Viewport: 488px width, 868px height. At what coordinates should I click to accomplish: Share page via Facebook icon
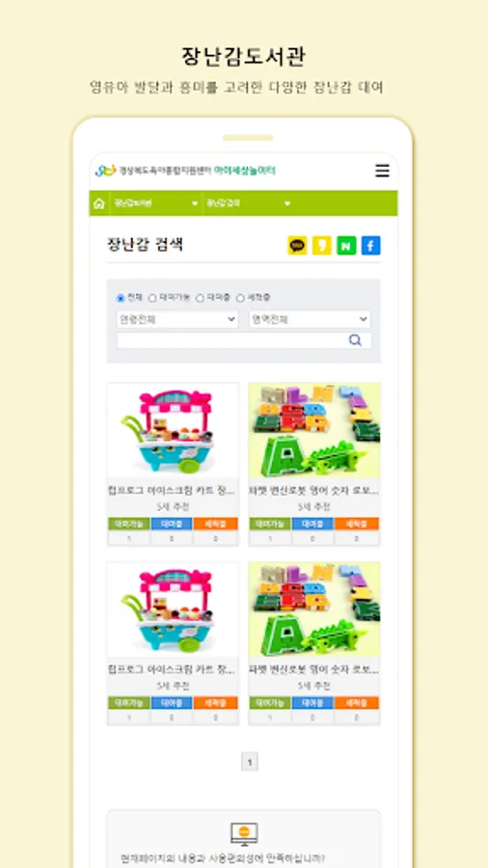tap(370, 245)
